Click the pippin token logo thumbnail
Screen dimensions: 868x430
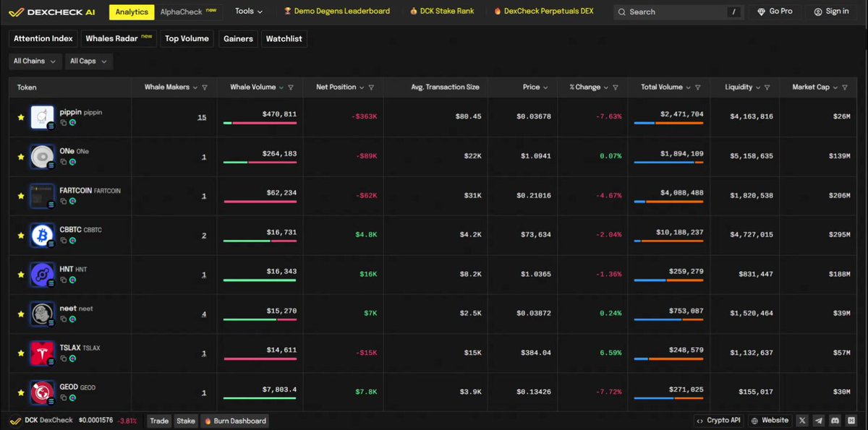pos(42,117)
